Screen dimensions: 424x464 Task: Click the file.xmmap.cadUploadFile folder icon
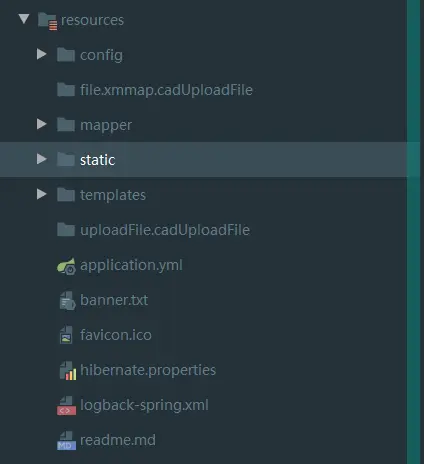(66, 89)
